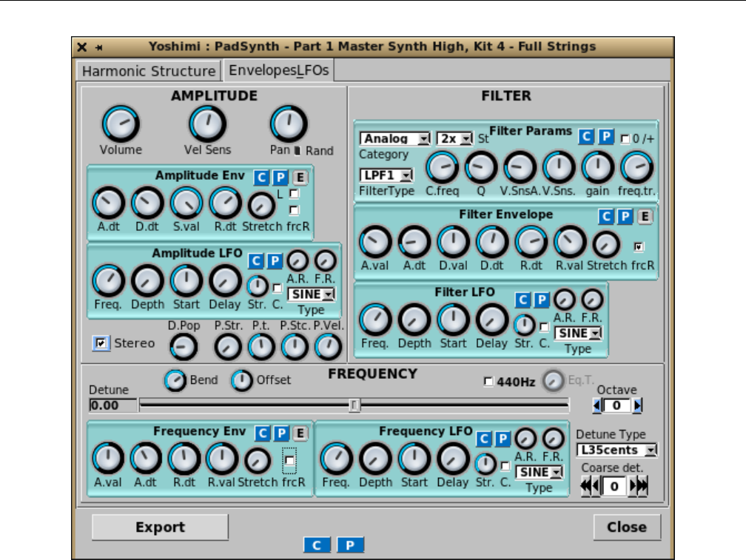Click Filter LFO Delay knob
The image size is (746, 560).
coord(492,320)
